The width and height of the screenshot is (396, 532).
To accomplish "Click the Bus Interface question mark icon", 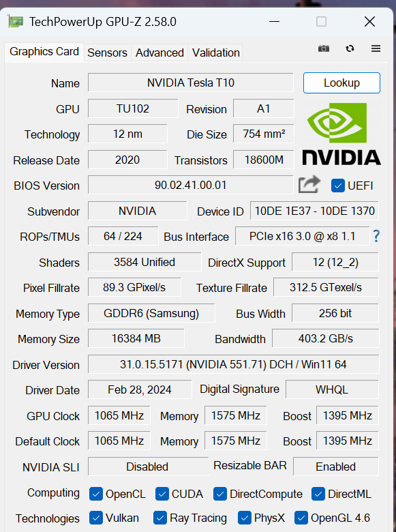I will (376, 236).
